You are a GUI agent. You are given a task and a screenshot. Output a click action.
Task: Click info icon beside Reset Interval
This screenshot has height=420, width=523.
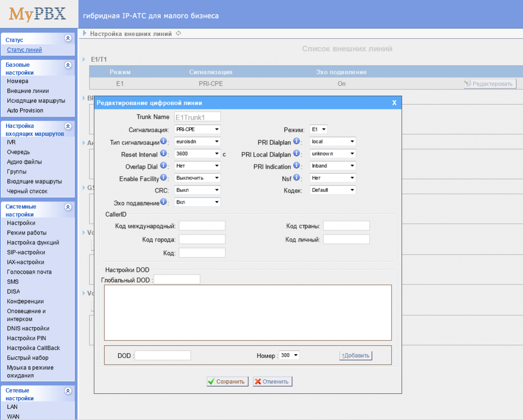[164, 153]
